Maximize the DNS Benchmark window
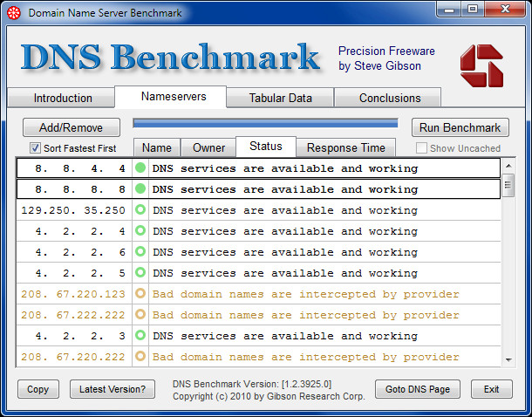The height and width of the screenshot is (417, 532). coord(473,10)
